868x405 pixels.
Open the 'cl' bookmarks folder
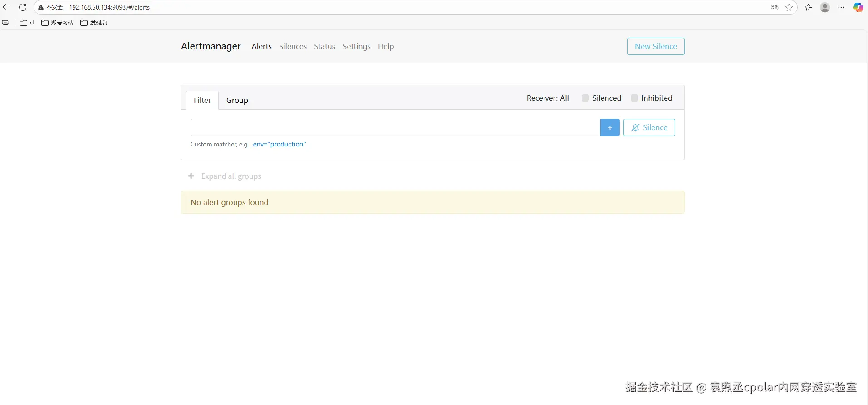[27, 22]
